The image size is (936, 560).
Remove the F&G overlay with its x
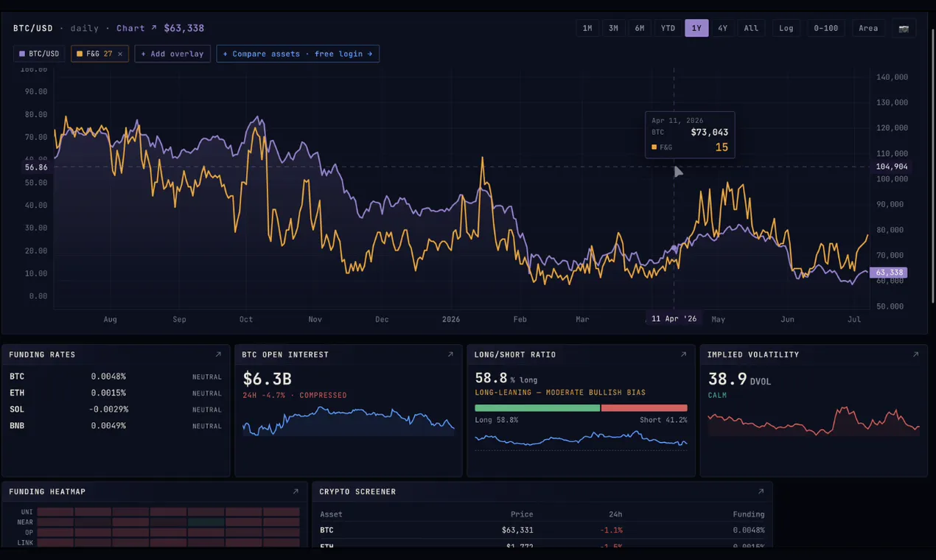click(120, 54)
